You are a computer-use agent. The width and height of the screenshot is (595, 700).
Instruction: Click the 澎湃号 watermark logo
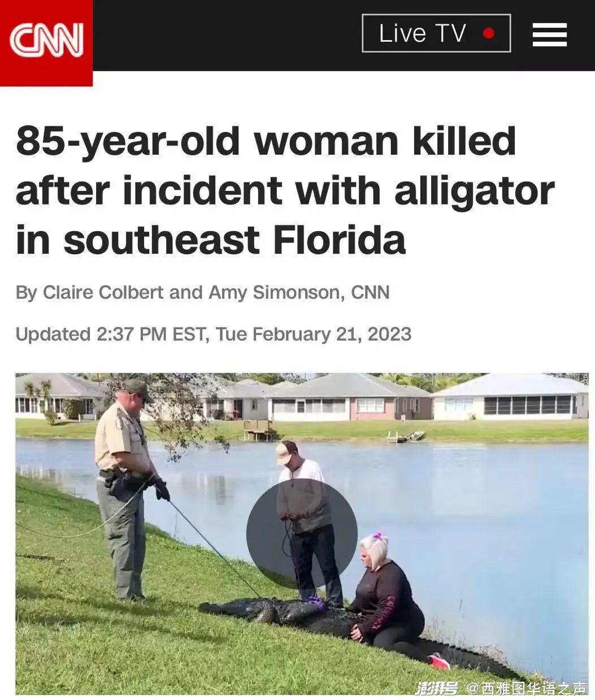coord(436,688)
